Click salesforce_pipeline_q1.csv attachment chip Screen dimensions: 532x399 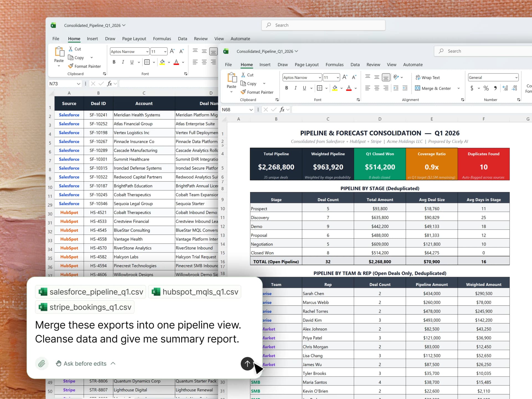(x=91, y=292)
